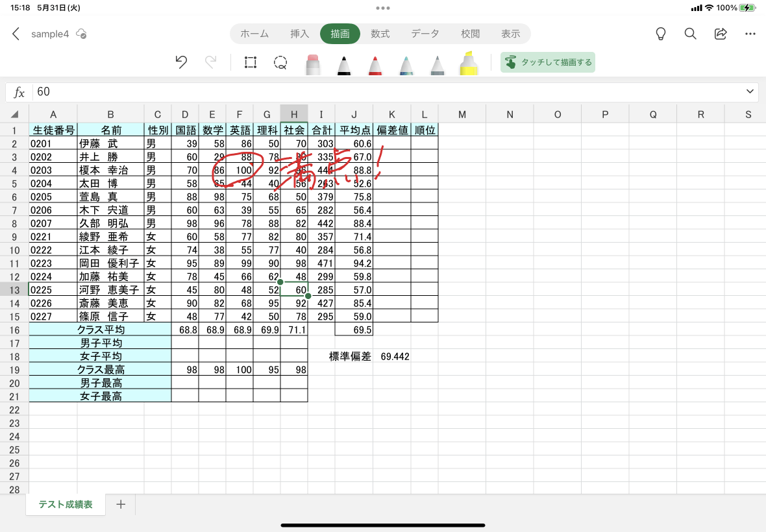Switch to the 校閲 tab
The width and height of the screenshot is (766, 532).
point(470,34)
